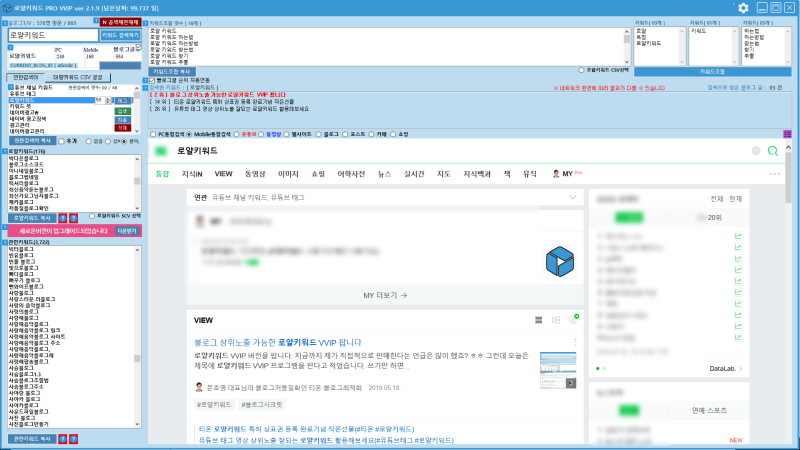This screenshot has width=800, height=450.
Task: Open the 통합 tab in Naver results
Action: 162,174
